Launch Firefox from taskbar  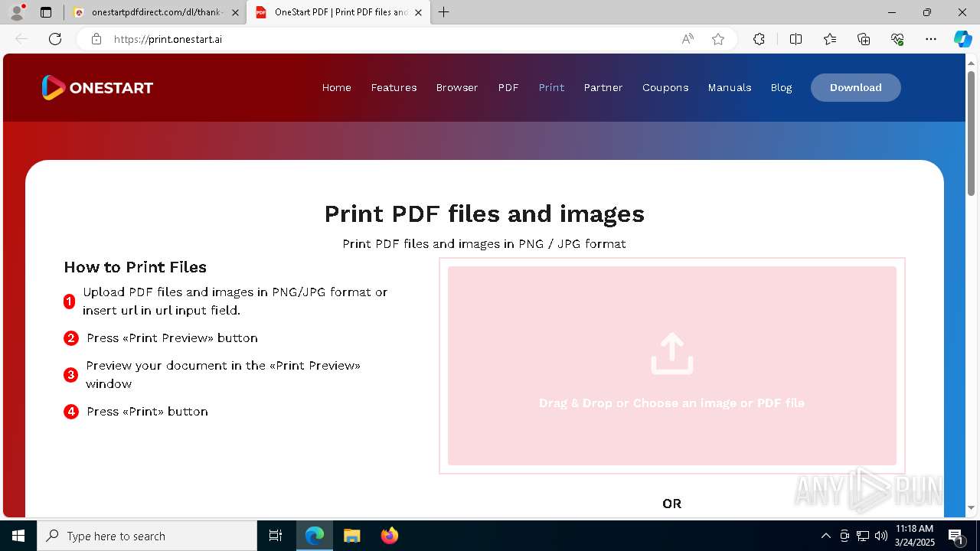tap(390, 536)
